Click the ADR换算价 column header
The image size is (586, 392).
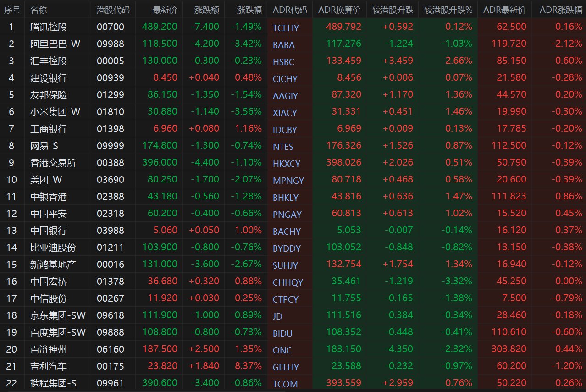(x=339, y=10)
